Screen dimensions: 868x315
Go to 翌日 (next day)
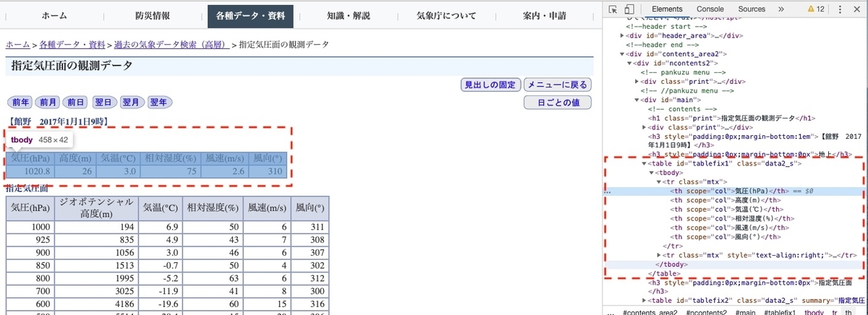106,103
